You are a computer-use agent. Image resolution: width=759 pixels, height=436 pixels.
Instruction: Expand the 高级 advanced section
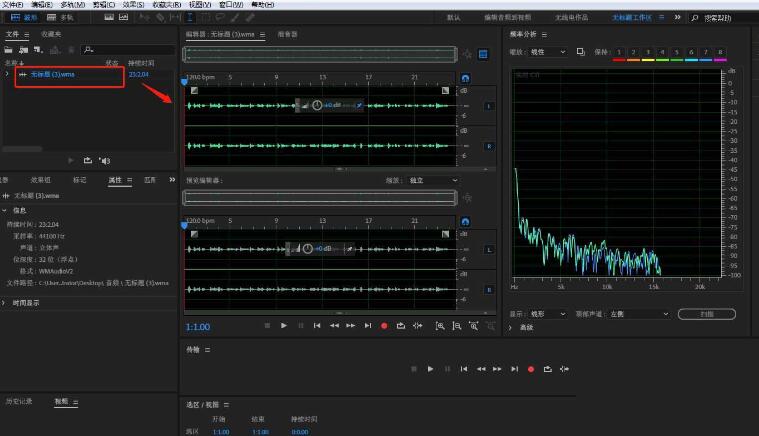522,327
